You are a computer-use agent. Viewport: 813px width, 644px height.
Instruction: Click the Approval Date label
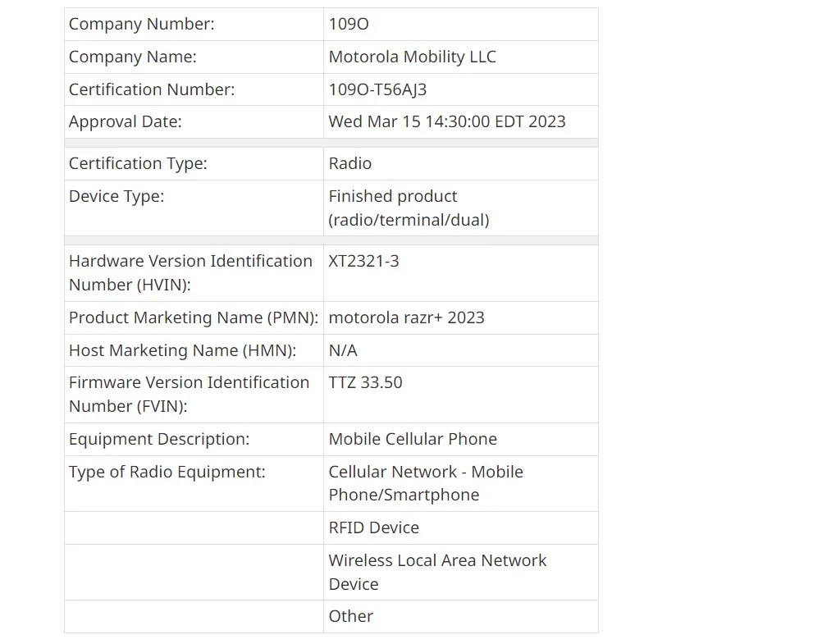tap(125, 121)
